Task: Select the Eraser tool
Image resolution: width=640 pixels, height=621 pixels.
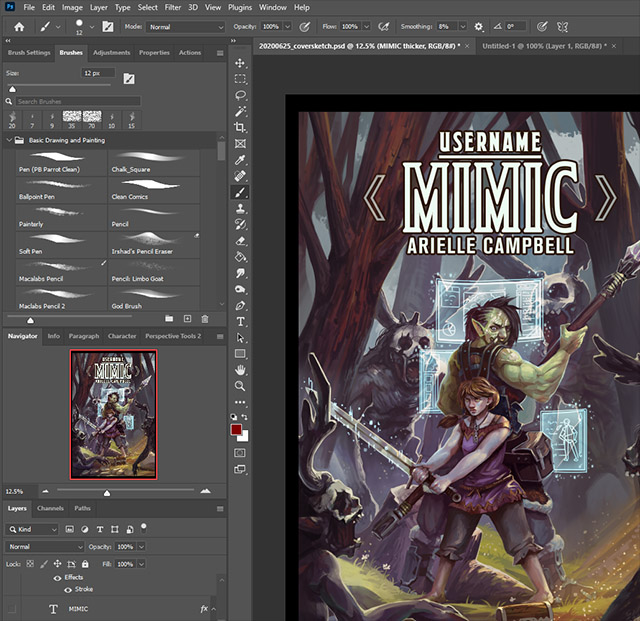Action: click(240, 240)
